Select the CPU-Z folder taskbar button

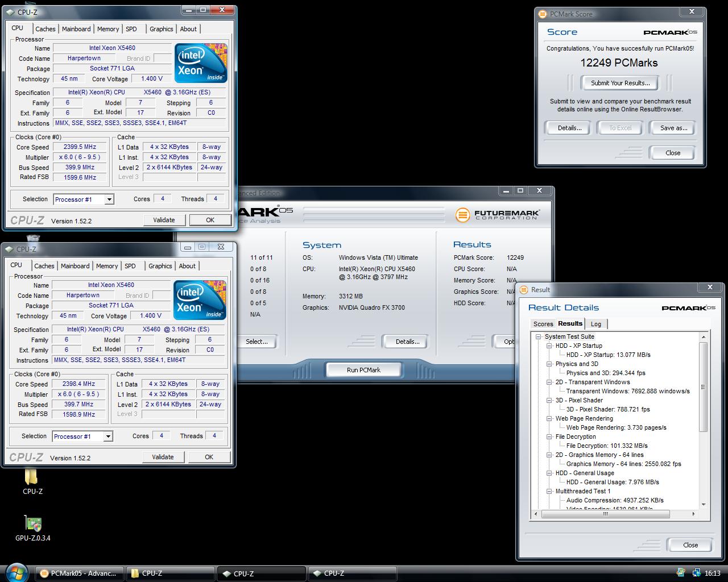(171, 573)
